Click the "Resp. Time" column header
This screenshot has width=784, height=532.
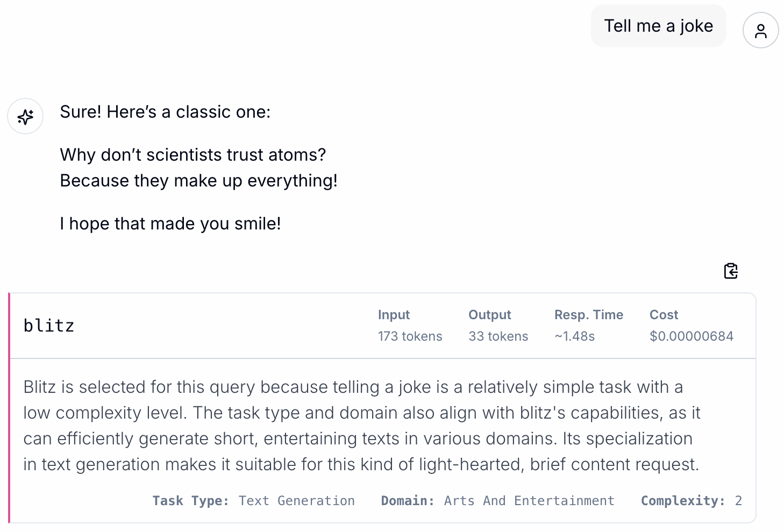pyautogui.click(x=588, y=315)
